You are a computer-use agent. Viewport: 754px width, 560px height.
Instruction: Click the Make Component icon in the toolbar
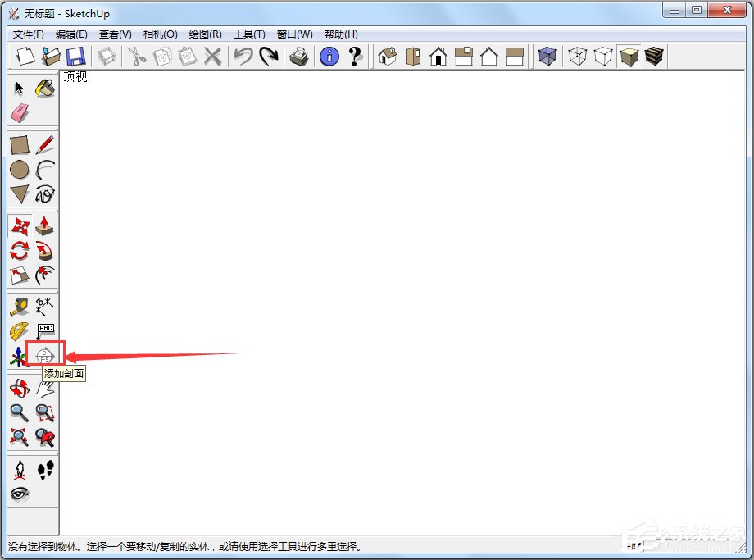(107, 57)
